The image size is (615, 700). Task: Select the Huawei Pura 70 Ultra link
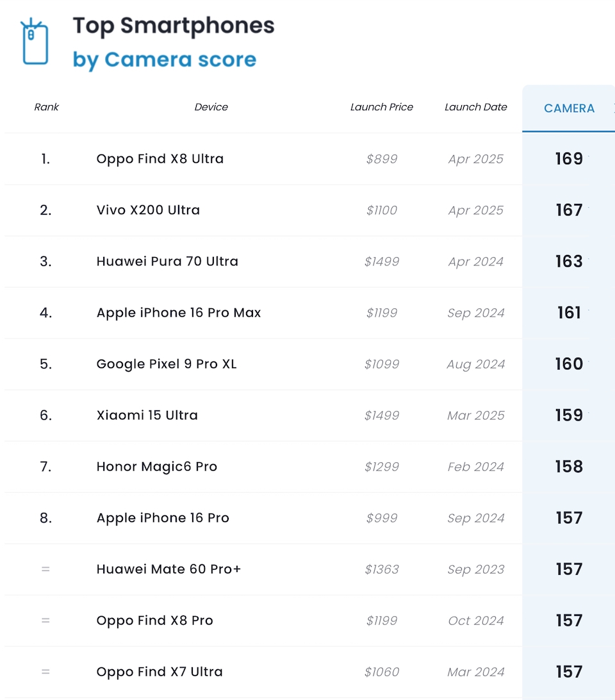(167, 262)
